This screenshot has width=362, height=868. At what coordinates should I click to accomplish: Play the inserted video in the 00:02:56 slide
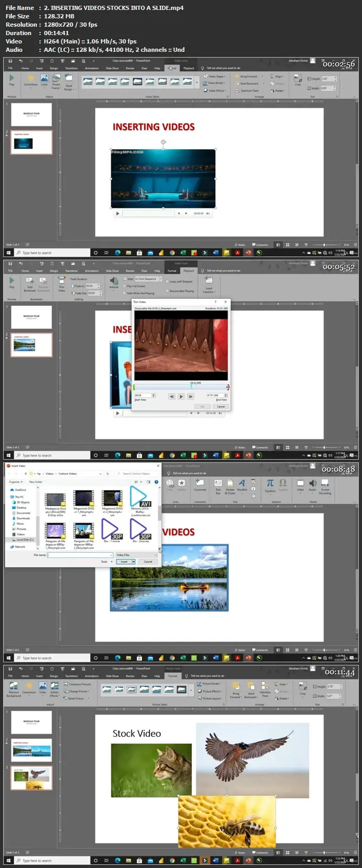[117, 213]
